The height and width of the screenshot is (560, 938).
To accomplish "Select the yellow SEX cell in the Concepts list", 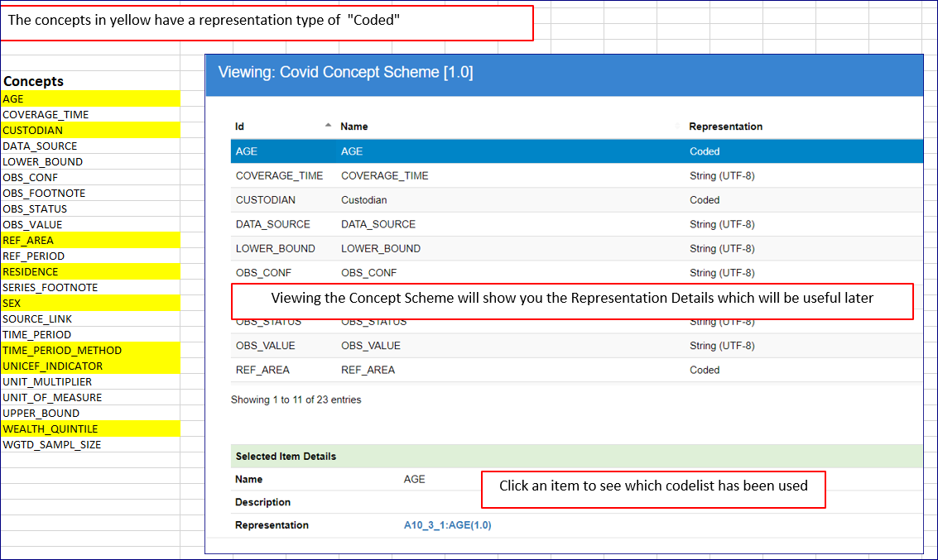I will [x=89, y=303].
